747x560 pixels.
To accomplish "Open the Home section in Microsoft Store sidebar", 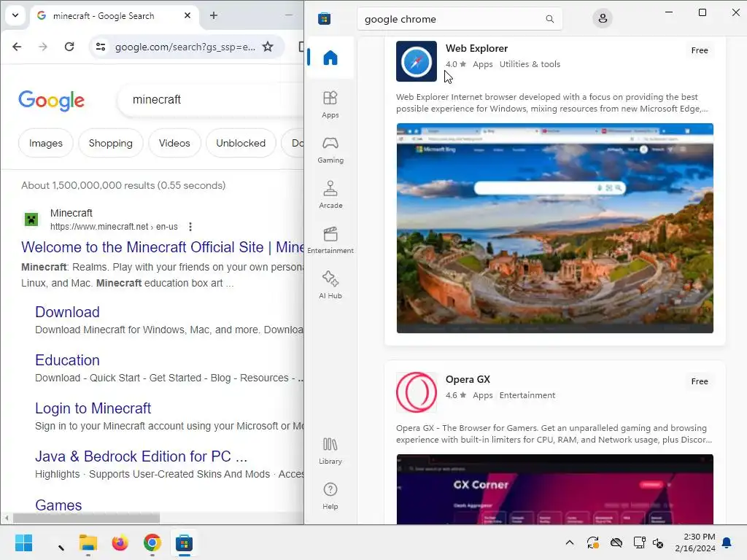I will (x=330, y=58).
